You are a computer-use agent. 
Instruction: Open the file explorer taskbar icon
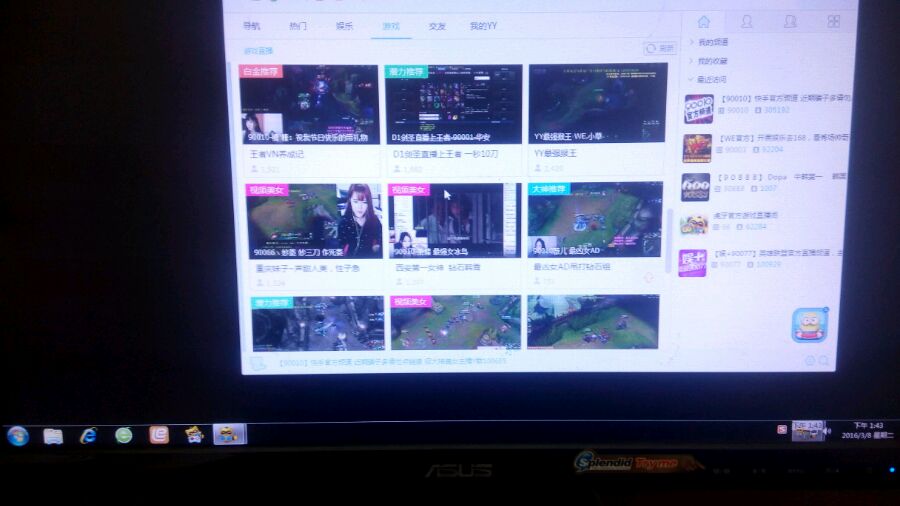tap(53, 436)
